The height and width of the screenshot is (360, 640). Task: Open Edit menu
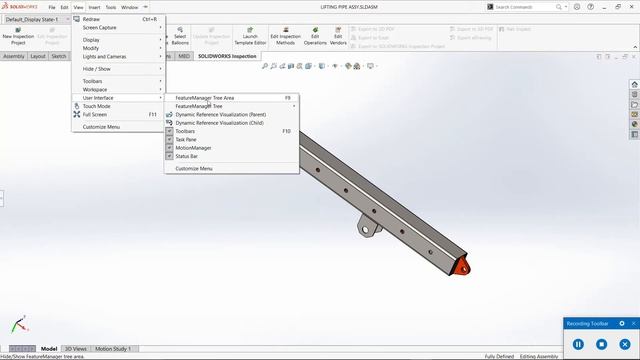pos(64,7)
